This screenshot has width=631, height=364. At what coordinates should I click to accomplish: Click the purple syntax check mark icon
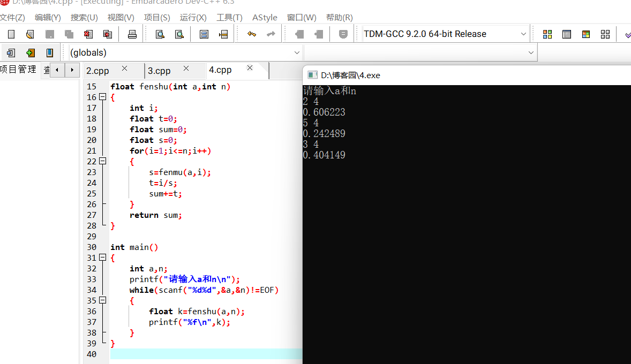pyautogui.click(x=627, y=35)
